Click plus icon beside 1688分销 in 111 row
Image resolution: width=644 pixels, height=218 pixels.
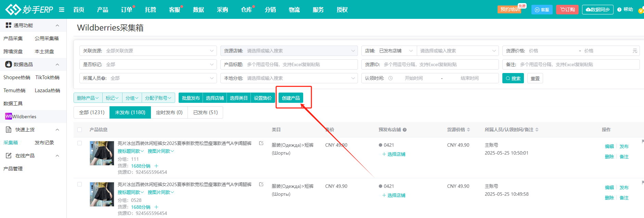tap(156, 166)
